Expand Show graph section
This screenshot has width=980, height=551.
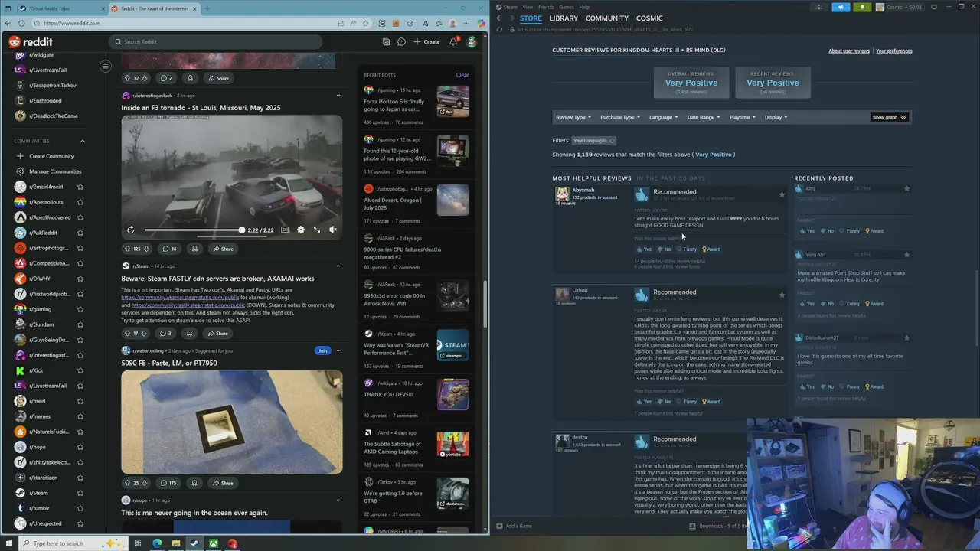890,117
